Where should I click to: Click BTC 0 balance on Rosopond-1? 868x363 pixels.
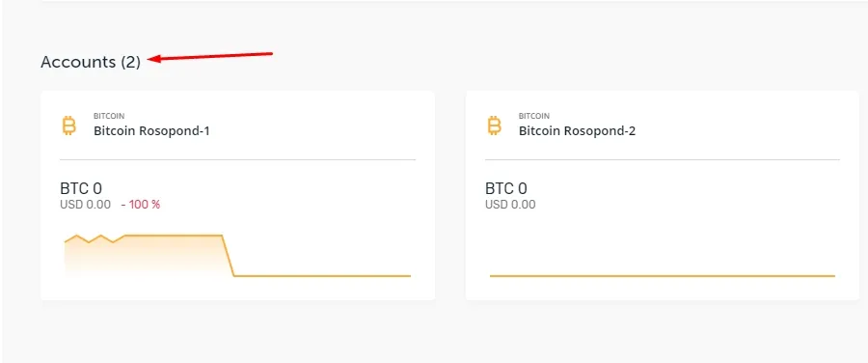tap(81, 188)
